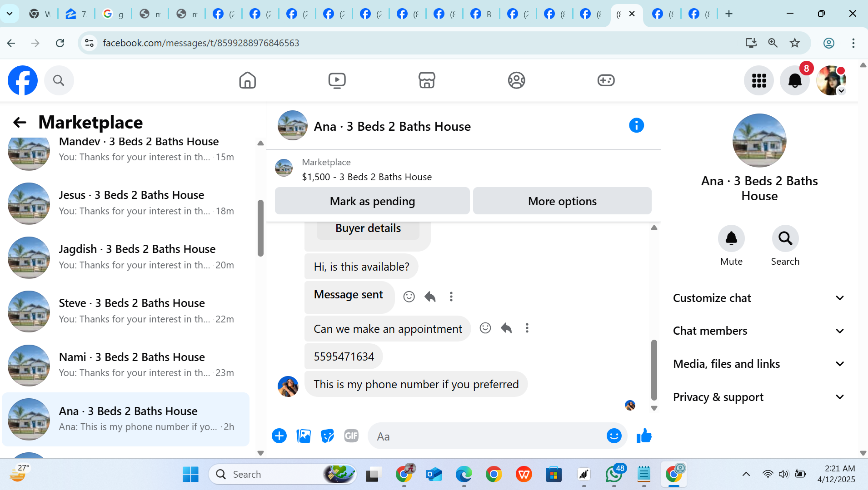Open more options for 'Message sent'
The image size is (868, 490).
point(451,297)
